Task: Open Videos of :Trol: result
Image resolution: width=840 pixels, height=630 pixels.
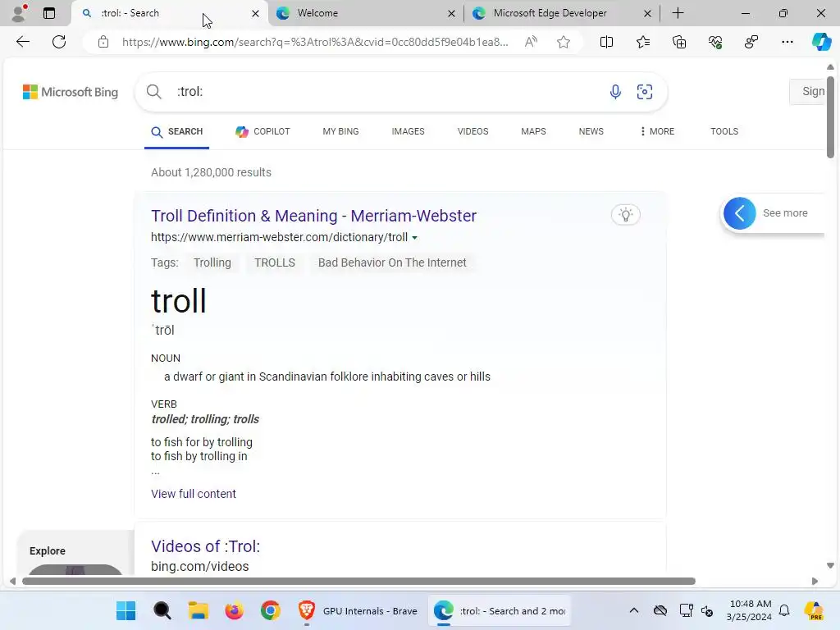Action: [205, 546]
